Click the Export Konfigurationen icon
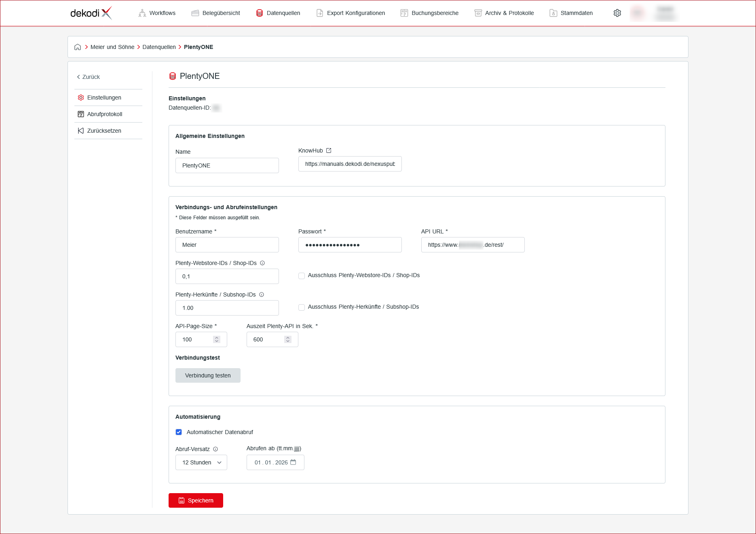Image resolution: width=756 pixels, height=534 pixels. [x=320, y=13]
